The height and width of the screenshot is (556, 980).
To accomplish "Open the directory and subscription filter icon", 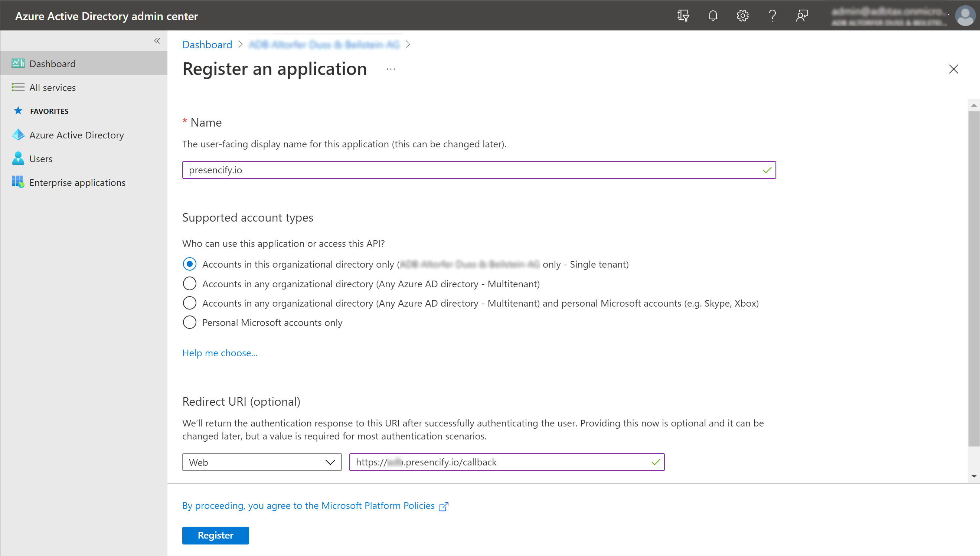I will click(x=683, y=16).
